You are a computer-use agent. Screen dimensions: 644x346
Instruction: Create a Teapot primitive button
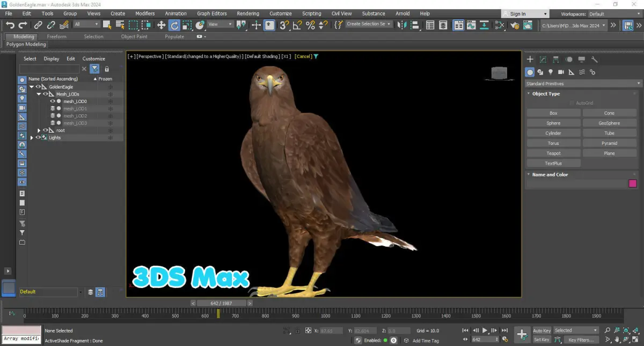tap(553, 153)
